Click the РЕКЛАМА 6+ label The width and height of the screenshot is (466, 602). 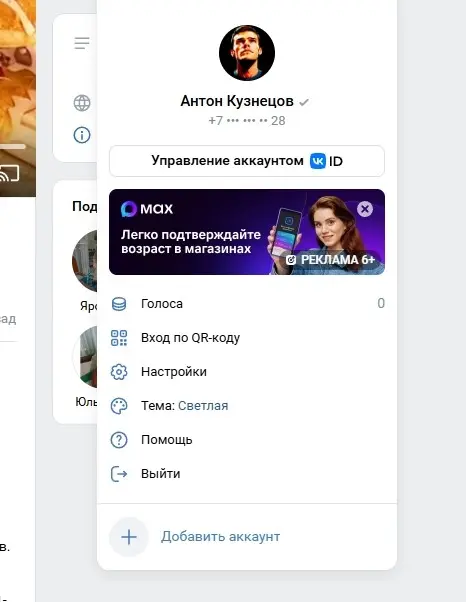point(330,260)
